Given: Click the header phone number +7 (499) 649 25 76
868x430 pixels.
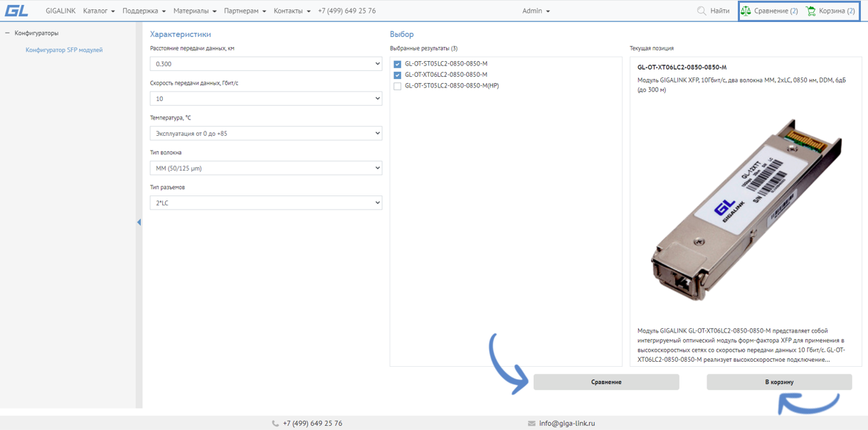Looking at the screenshot, I should click(x=347, y=11).
